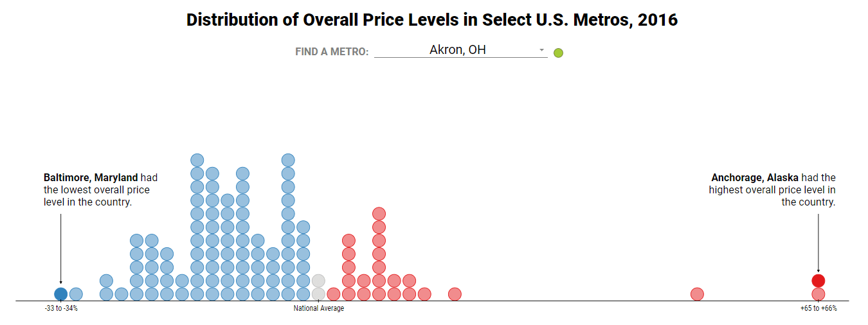Click the light red dot below the Anchorage dot
The width and height of the screenshot is (868, 325).
tap(818, 294)
